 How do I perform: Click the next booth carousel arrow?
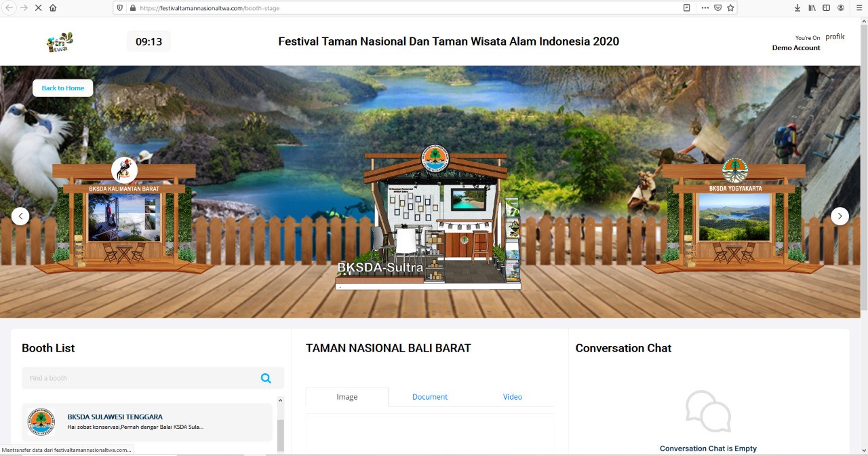[840, 216]
